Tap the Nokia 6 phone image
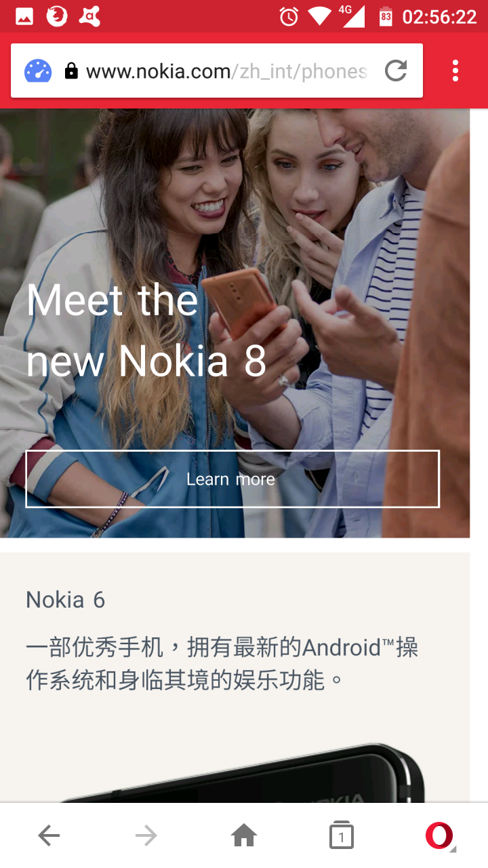This screenshot has width=488, height=868. pos(244,772)
